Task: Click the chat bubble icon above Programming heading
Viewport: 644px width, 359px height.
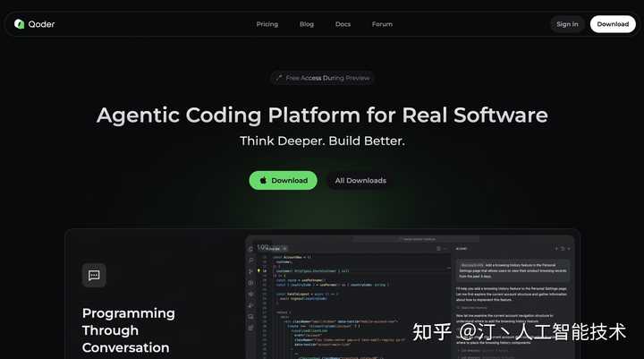Action: coord(94,275)
